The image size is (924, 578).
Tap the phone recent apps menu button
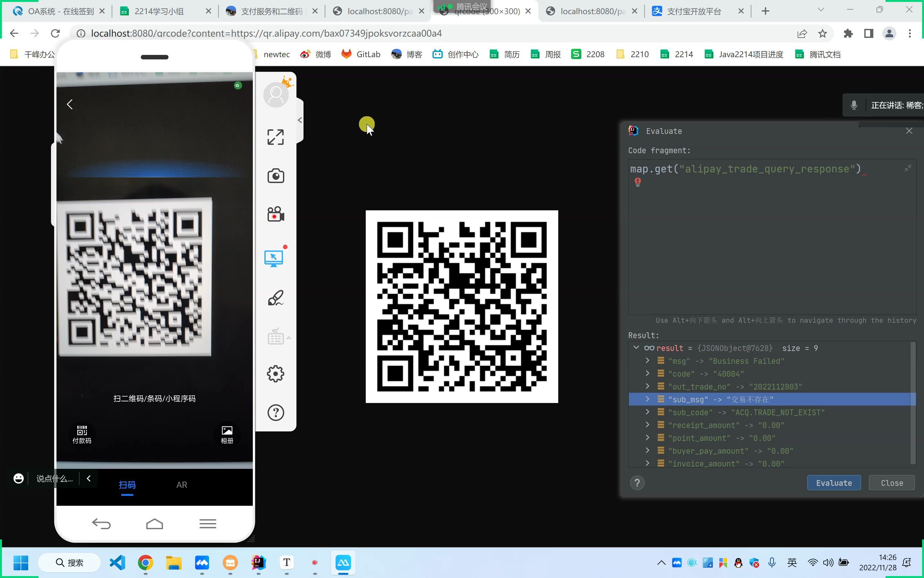pyautogui.click(x=208, y=523)
